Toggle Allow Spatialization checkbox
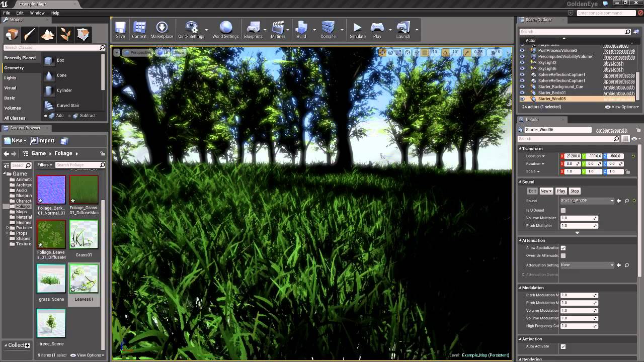The width and height of the screenshot is (644, 362). coord(563,248)
